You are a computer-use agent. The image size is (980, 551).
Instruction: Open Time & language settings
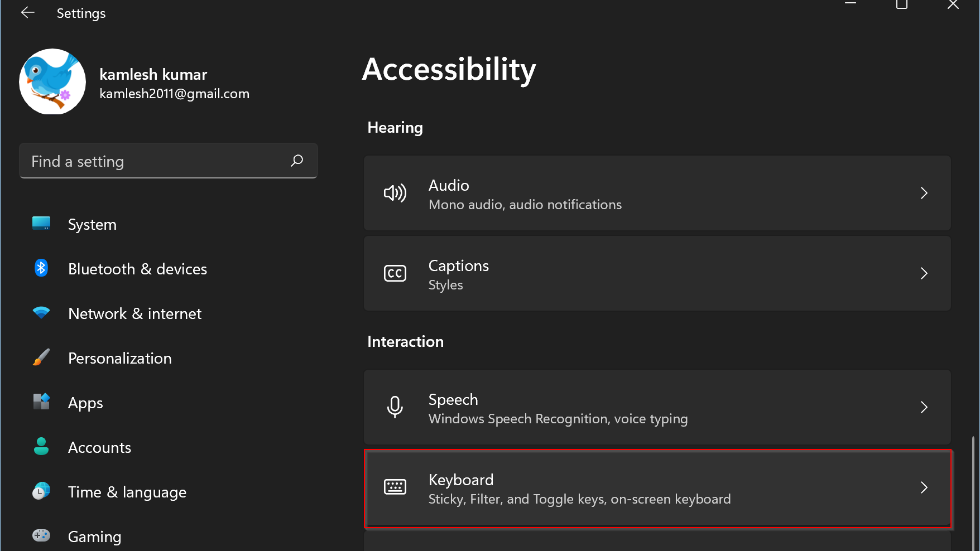[x=127, y=492]
